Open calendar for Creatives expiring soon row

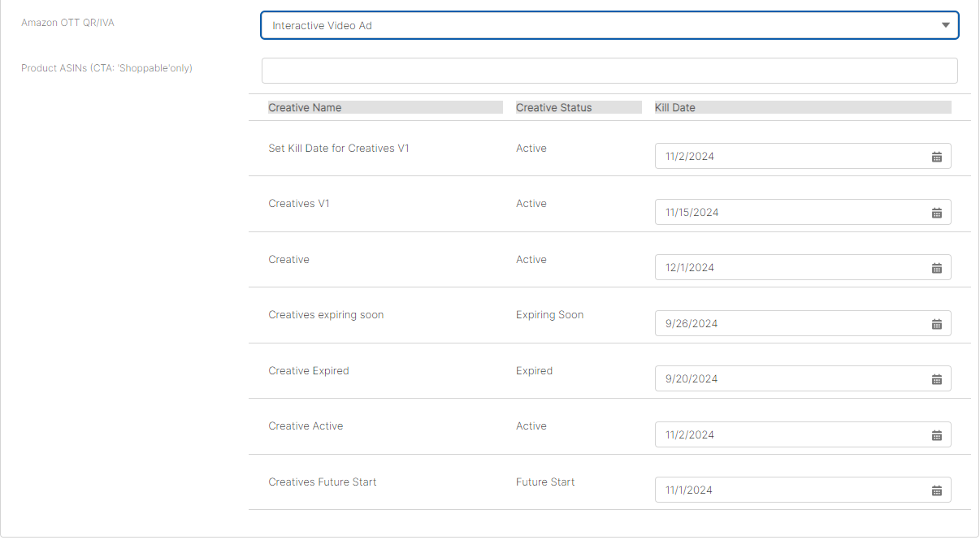936,324
